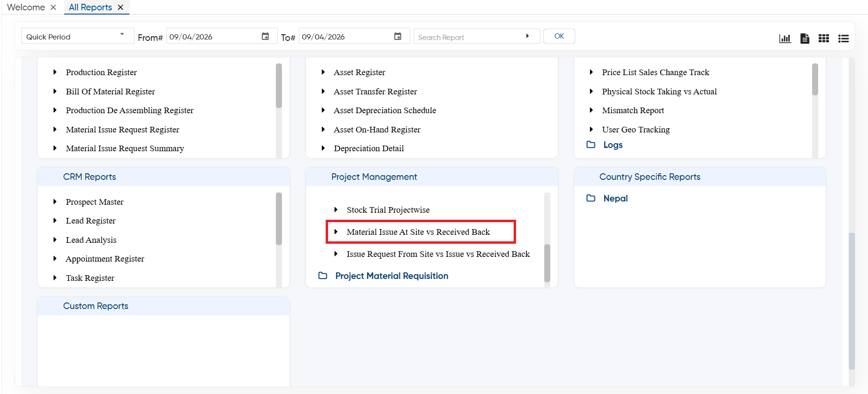Open Issue Request From Site vs Issue vs Received Back
This screenshot has width=868, height=394.
coord(438,254)
